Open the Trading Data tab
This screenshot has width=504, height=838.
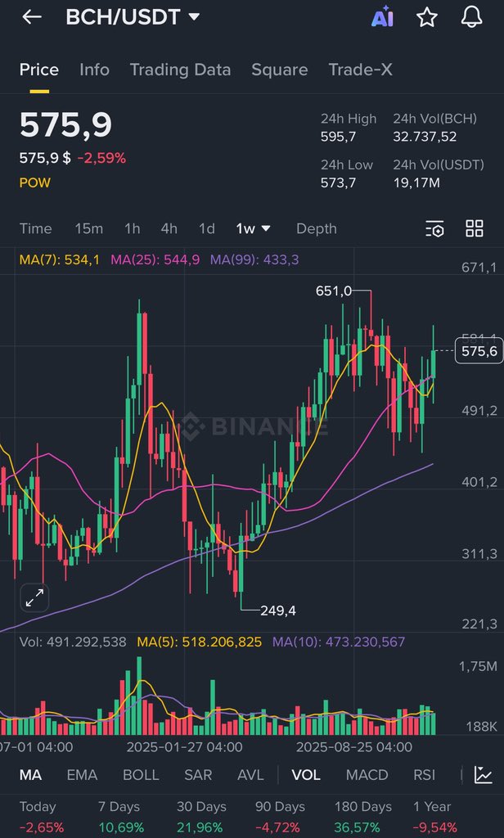[180, 70]
